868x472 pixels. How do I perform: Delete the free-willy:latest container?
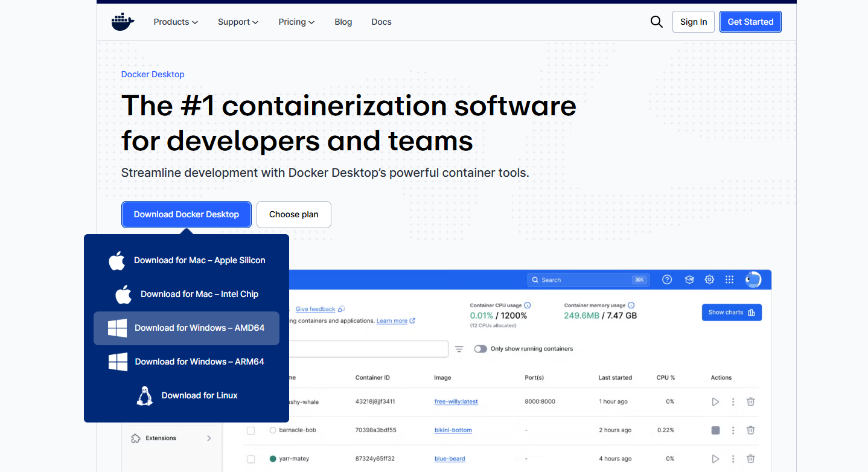coord(751,401)
